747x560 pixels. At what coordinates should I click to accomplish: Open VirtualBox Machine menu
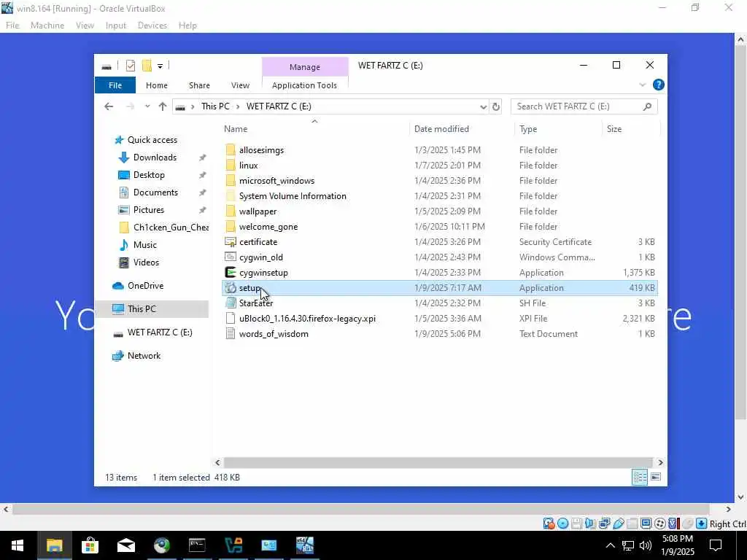(x=47, y=26)
